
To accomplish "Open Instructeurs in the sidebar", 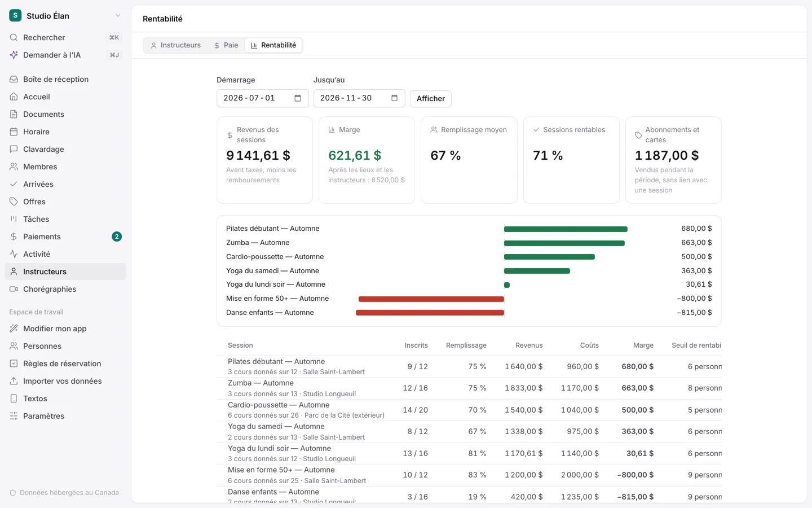I will pyautogui.click(x=65, y=271).
